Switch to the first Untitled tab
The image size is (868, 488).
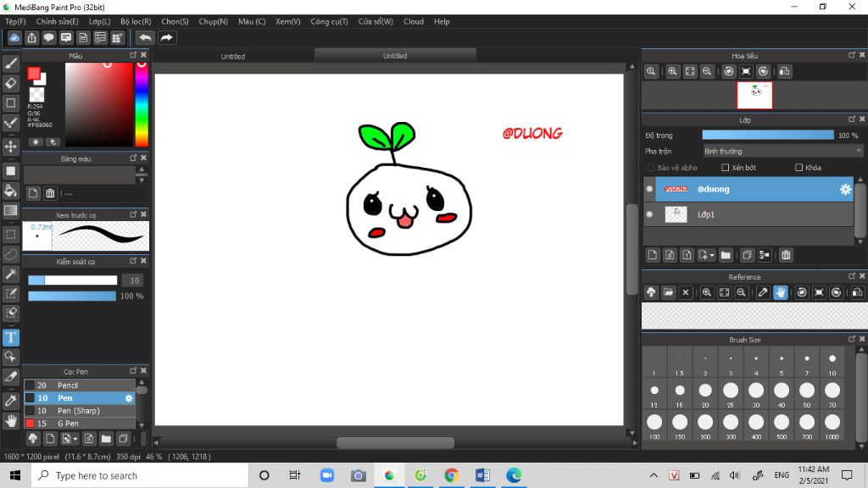[233, 56]
